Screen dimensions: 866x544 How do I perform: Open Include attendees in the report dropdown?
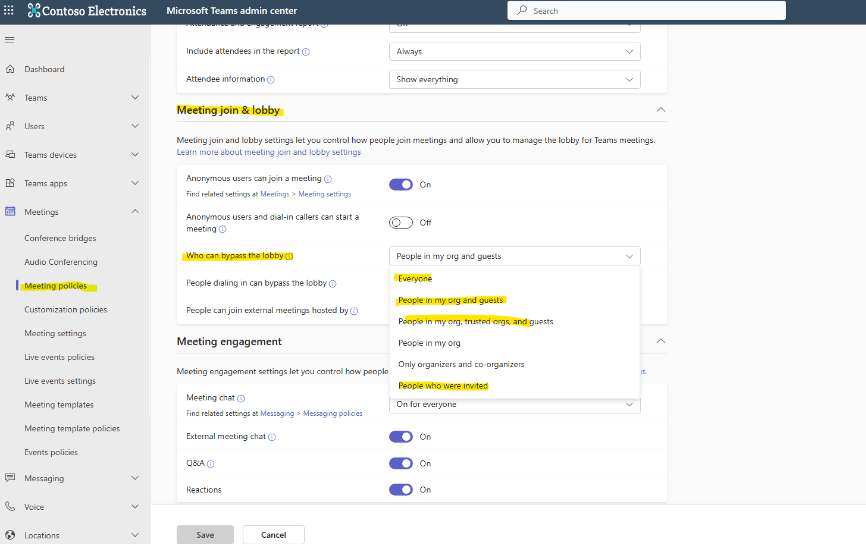click(x=515, y=51)
